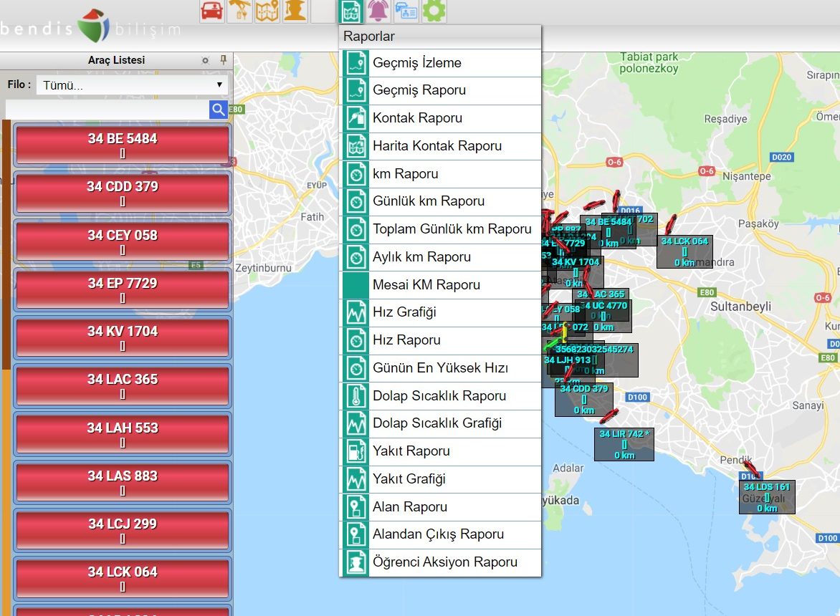Select vehicle 34 CEY 058 in the list
The height and width of the screenshot is (616, 840).
(123, 241)
